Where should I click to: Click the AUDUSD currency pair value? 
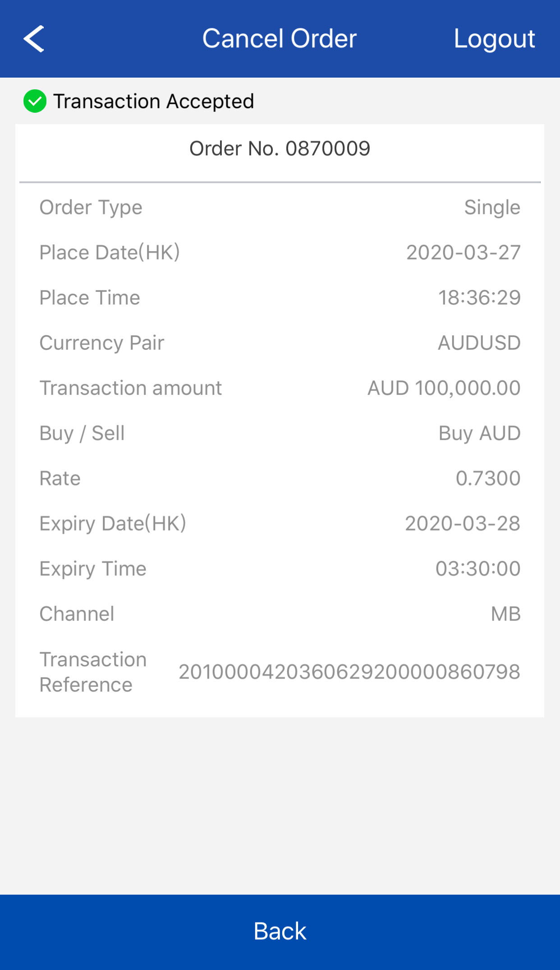[x=479, y=343]
